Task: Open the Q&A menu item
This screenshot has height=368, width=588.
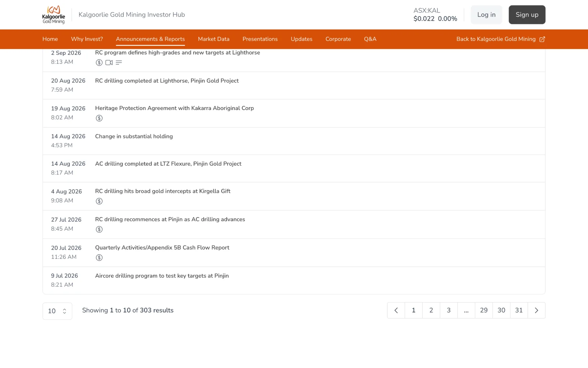Action: [x=370, y=39]
